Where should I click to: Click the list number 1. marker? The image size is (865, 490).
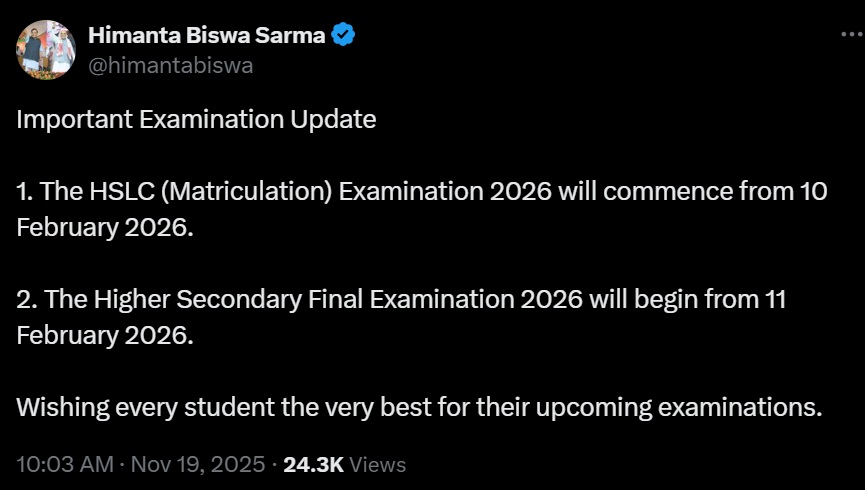tap(25, 192)
